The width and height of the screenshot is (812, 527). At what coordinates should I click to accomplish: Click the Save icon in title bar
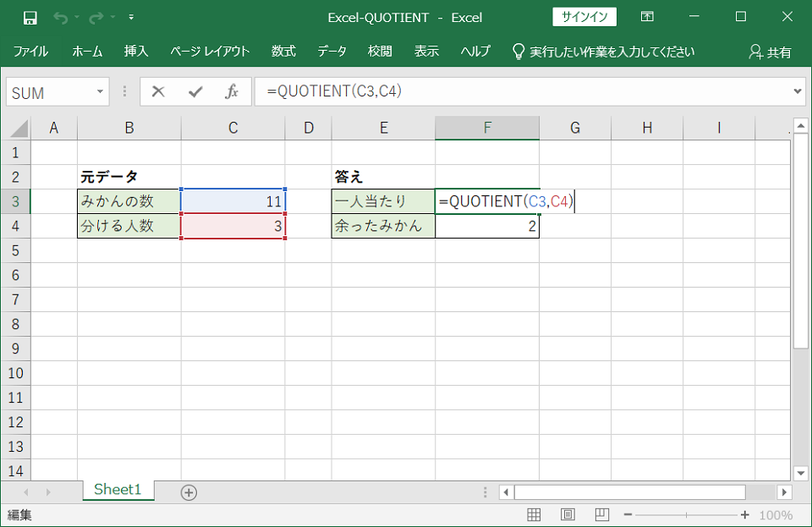coord(30,17)
